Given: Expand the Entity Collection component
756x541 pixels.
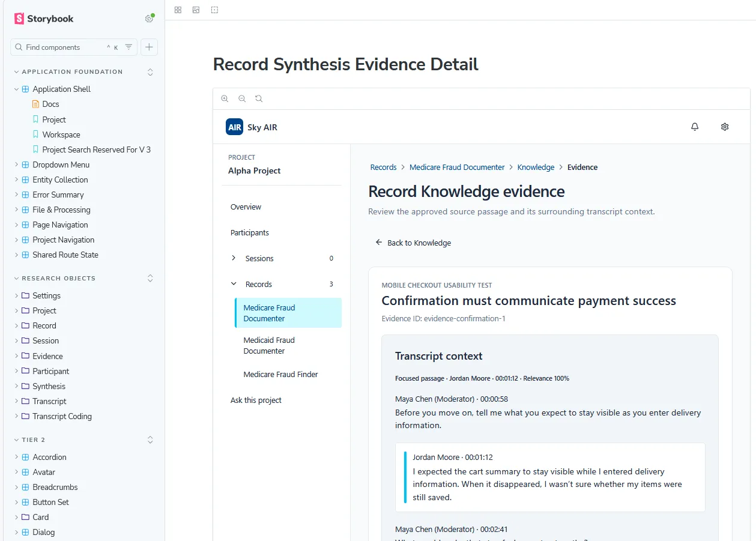Looking at the screenshot, I should click(17, 180).
